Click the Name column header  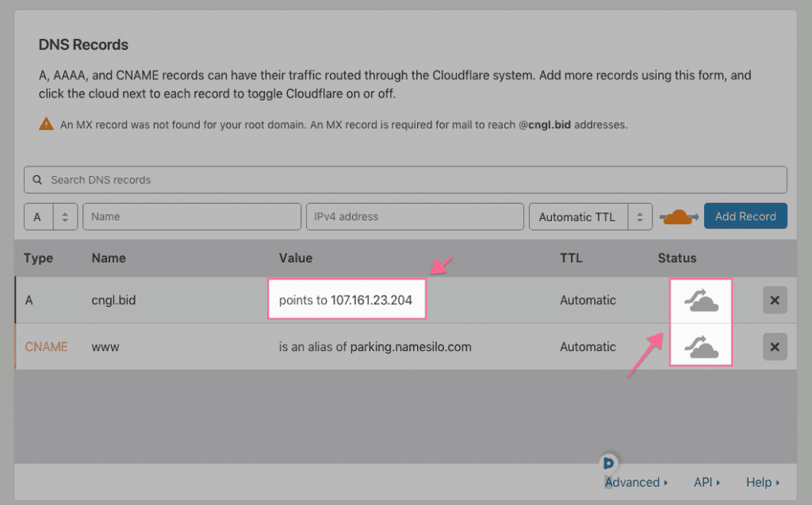point(109,258)
